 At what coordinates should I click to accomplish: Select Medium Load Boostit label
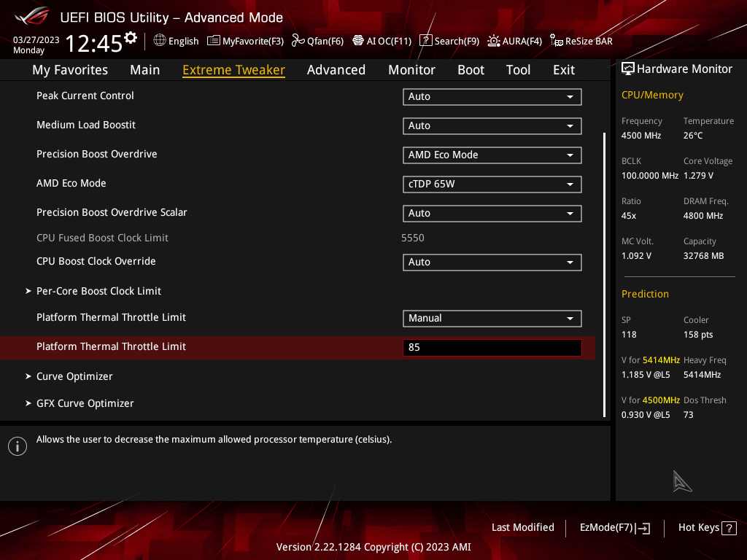point(86,125)
